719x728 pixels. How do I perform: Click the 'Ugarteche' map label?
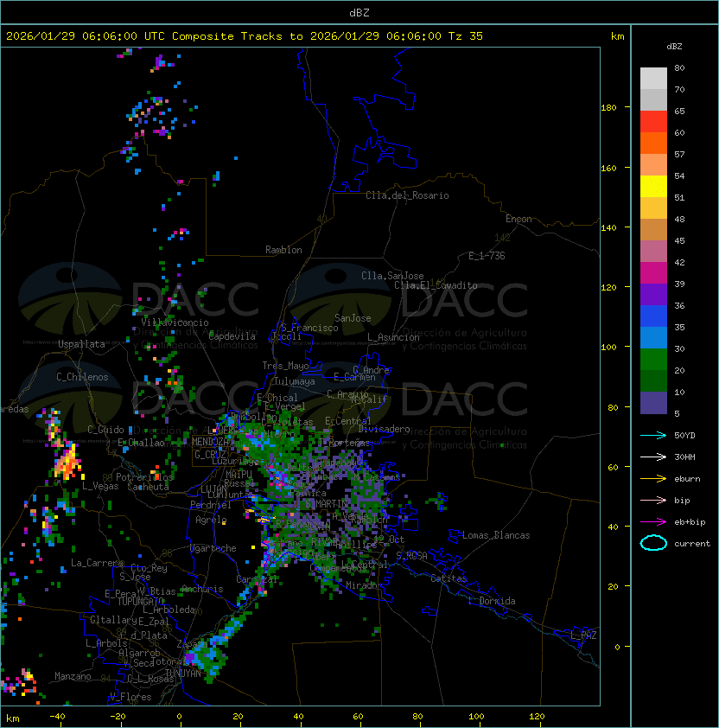point(213,548)
